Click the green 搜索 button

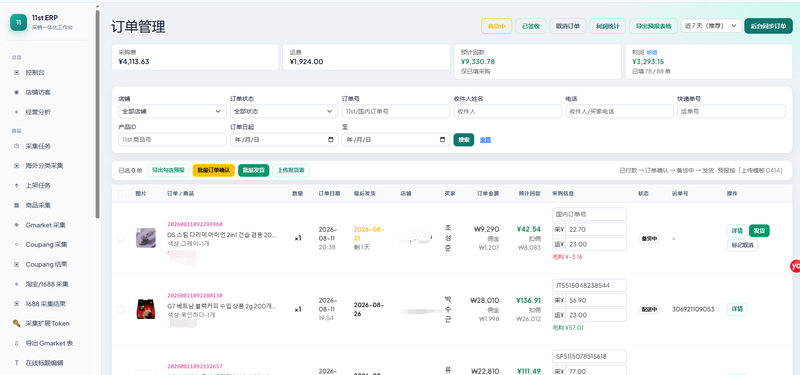(464, 140)
